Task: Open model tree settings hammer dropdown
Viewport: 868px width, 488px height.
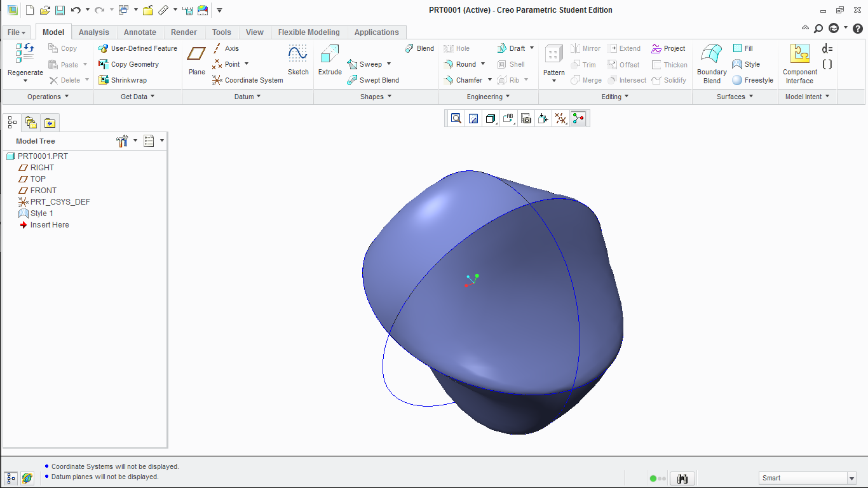Action: click(x=126, y=141)
